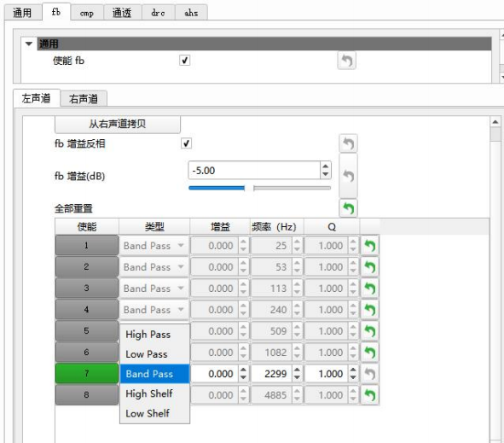Click the 类型 column header
This screenshot has width=504, height=443.
click(x=154, y=226)
